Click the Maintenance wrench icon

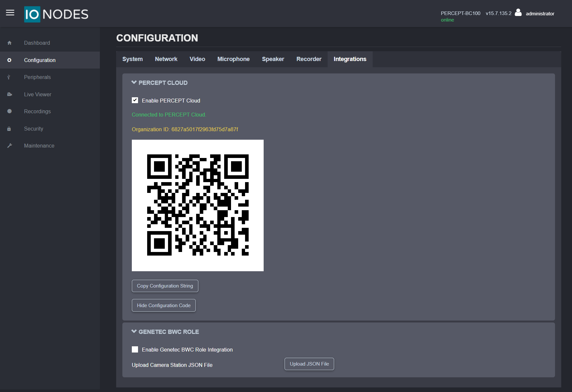[9, 146]
